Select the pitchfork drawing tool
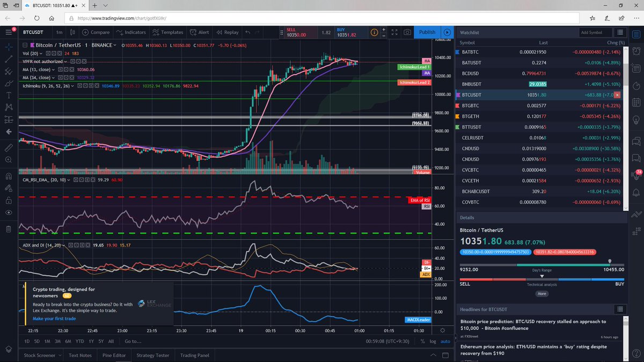This screenshot has width=644, height=362. (9, 71)
